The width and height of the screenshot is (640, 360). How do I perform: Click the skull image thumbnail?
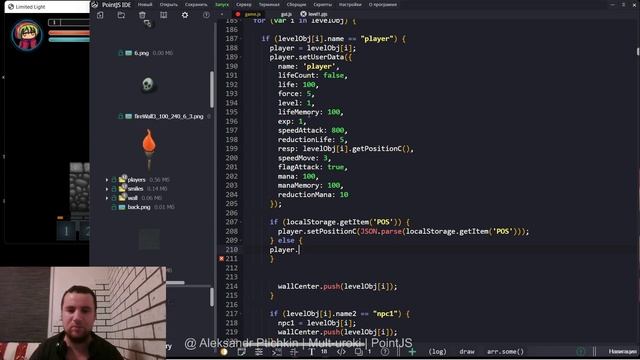pos(147,84)
